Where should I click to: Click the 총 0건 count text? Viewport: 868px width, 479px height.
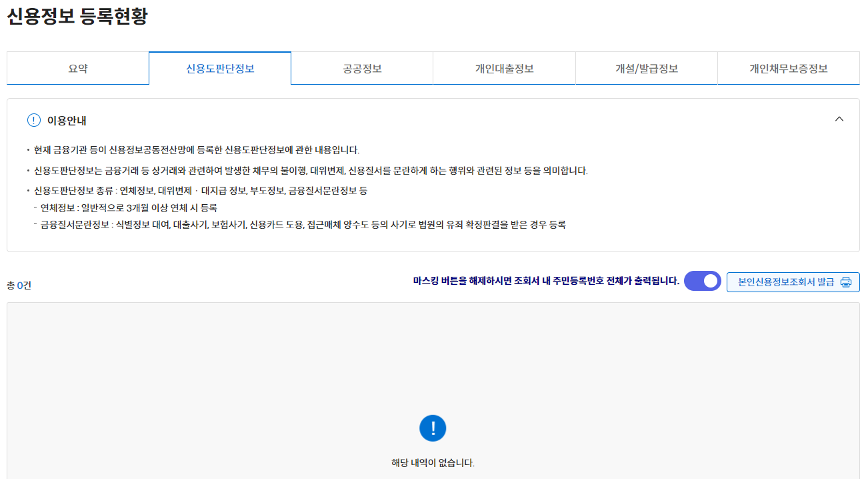(19, 286)
